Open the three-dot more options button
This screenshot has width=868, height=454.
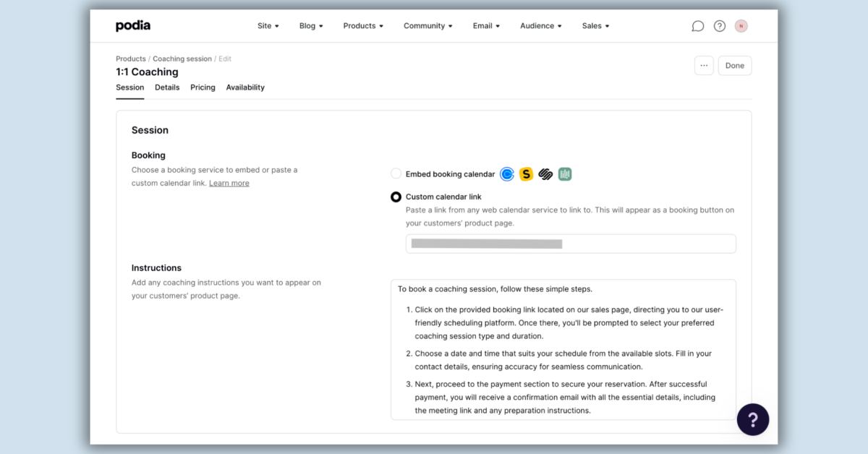click(x=704, y=66)
